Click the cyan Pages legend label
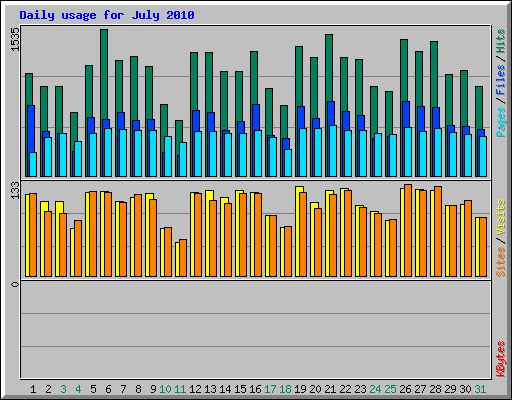Screen dimensions: 512x400 [501, 122]
